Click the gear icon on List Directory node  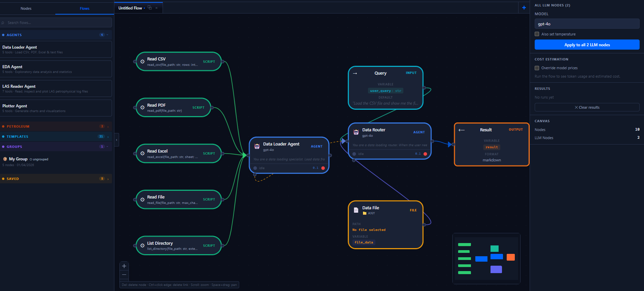click(142, 246)
